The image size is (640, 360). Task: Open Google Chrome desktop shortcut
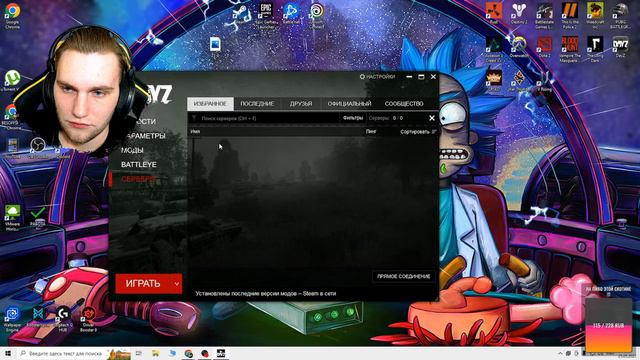[x=12, y=16]
